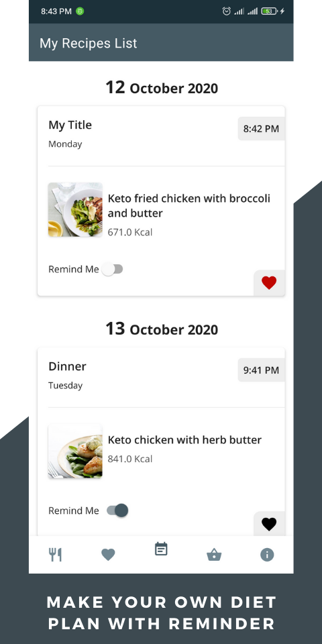Select the Dinner plan header
This screenshot has height=644, width=322.
[67, 366]
